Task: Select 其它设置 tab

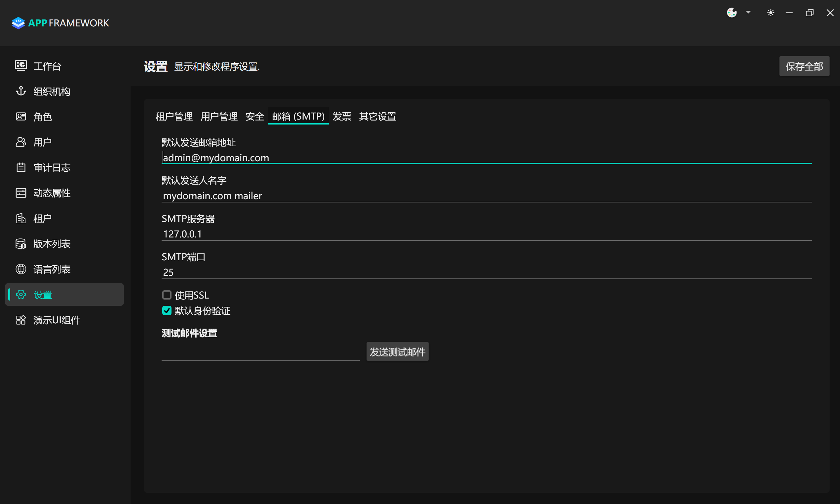Action: click(377, 116)
